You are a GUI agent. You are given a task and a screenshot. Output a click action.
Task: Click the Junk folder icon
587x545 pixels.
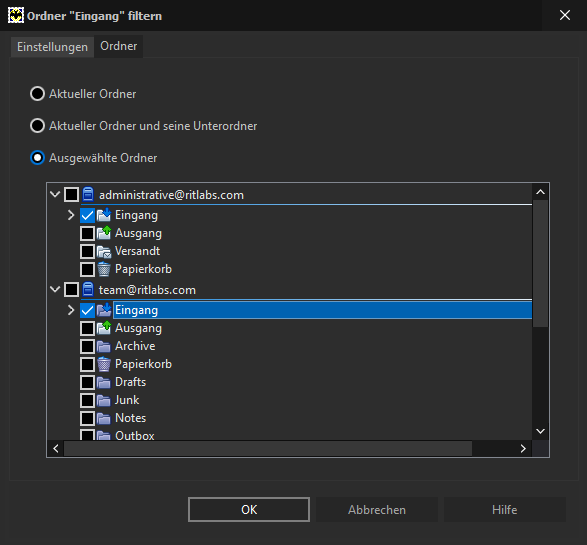click(104, 400)
